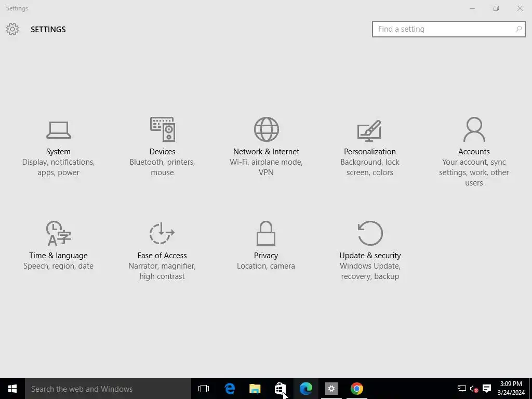Open the Accounts person icon
Viewport: 532px width, 399px height.
(474, 129)
